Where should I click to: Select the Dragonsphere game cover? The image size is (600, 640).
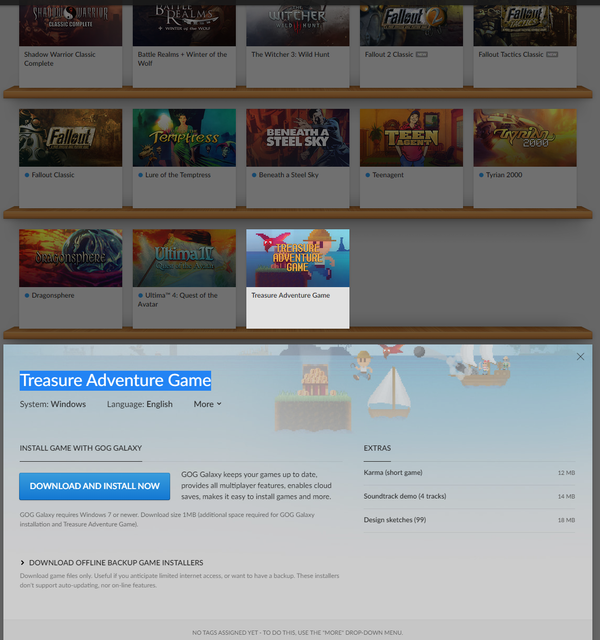pyautogui.click(x=70, y=258)
